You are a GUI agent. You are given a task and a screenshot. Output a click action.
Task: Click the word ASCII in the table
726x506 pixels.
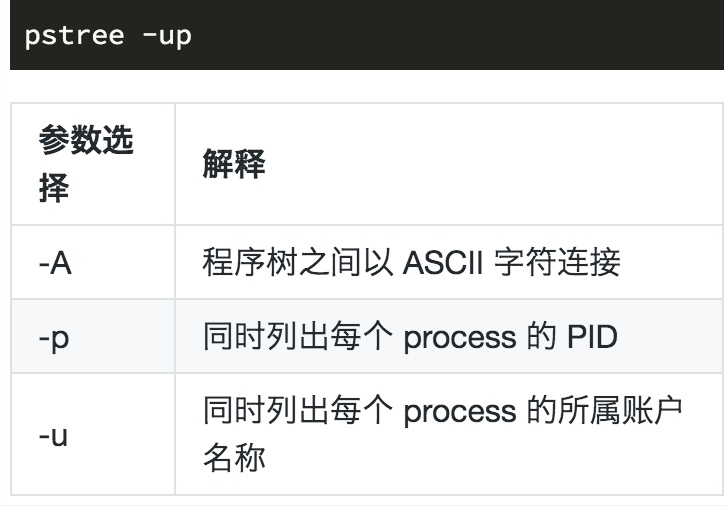pos(443,262)
